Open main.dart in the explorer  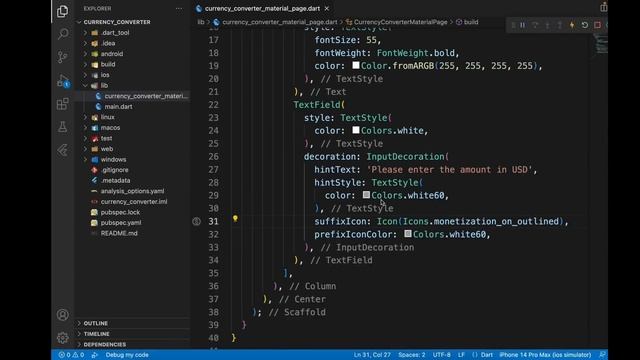pos(118,107)
